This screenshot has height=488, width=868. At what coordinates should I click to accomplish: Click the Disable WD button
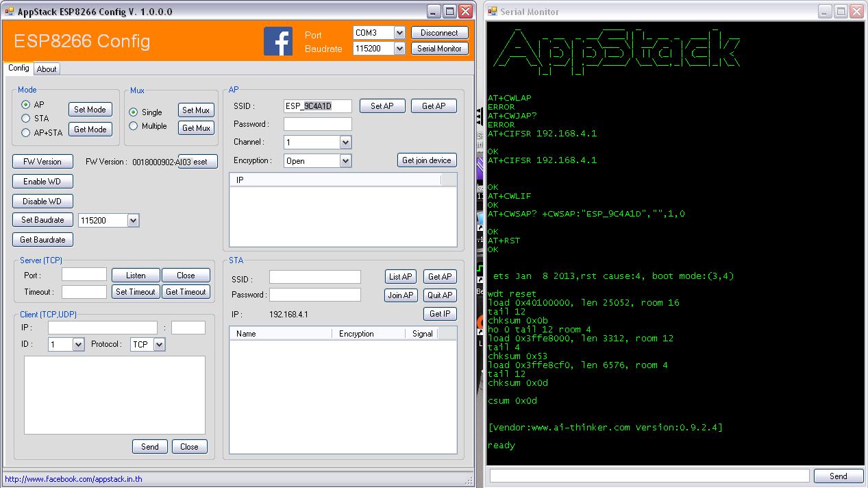click(42, 202)
